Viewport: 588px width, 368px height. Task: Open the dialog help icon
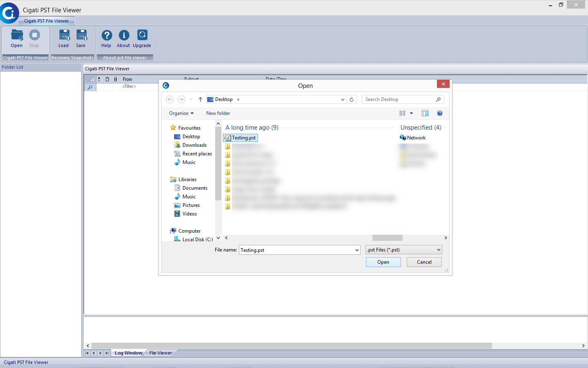coord(440,113)
